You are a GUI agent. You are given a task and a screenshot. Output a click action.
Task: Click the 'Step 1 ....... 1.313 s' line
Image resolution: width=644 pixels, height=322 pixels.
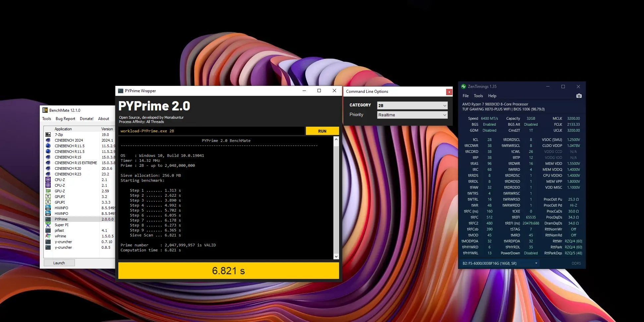click(155, 190)
